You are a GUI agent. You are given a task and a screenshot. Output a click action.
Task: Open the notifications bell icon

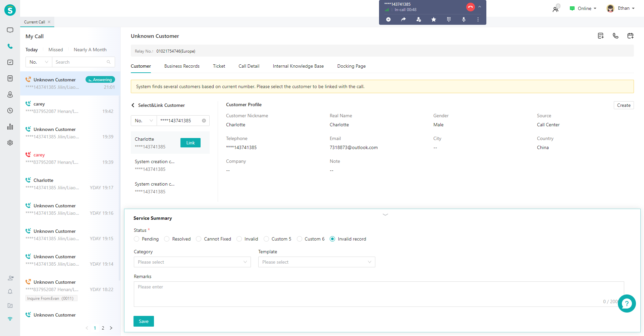[10, 291]
